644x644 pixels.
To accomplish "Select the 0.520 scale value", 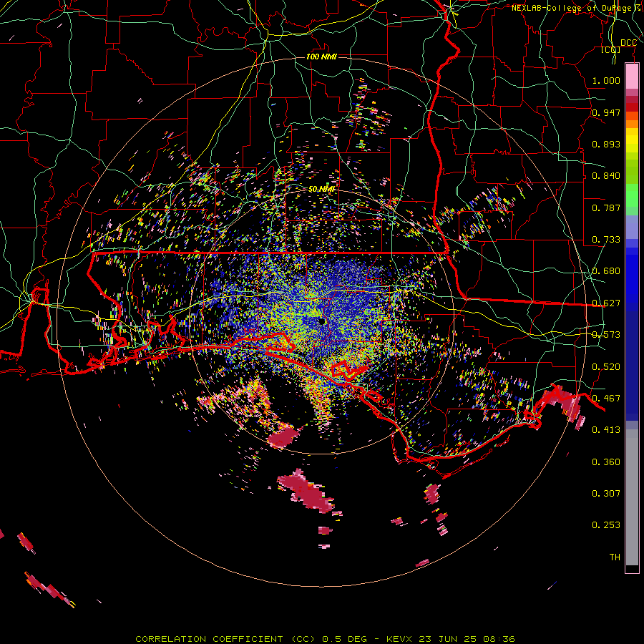I will pos(606,367).
